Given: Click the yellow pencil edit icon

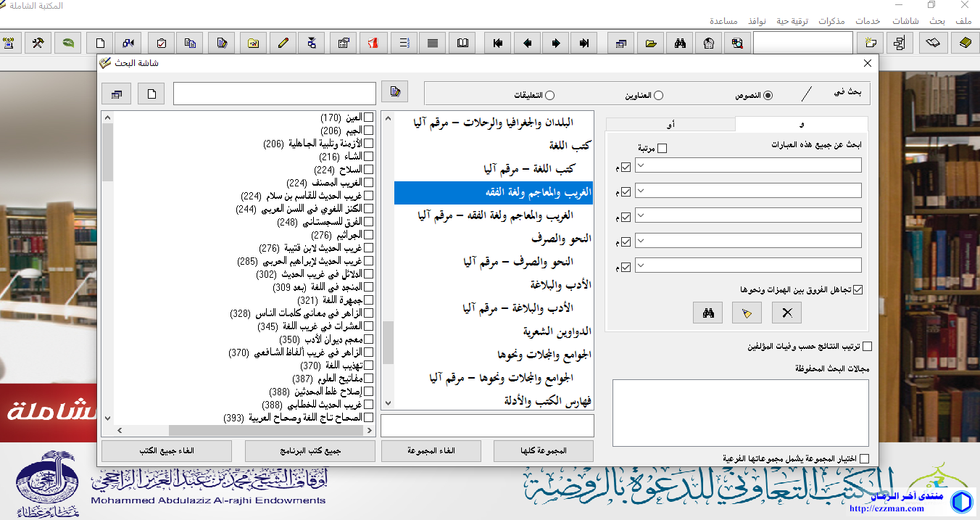Looking at the screenshot, I should [x=283, y=43].
